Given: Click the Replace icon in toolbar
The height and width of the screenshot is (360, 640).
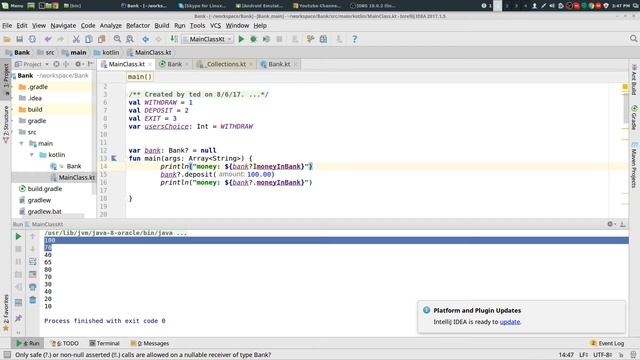Looking at the screenshot, I should pos(130,39).
